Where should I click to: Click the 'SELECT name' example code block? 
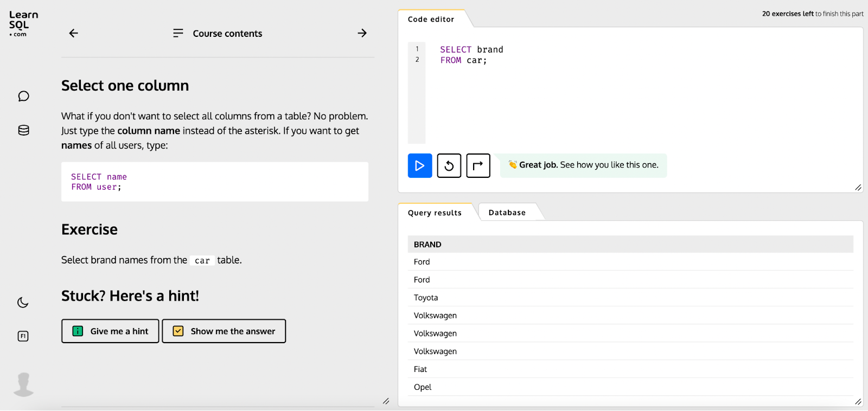click(215, 182)
